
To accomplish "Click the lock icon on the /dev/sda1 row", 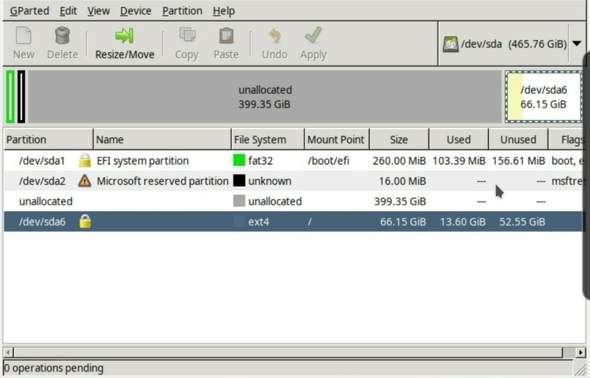I will click(85, 161).
